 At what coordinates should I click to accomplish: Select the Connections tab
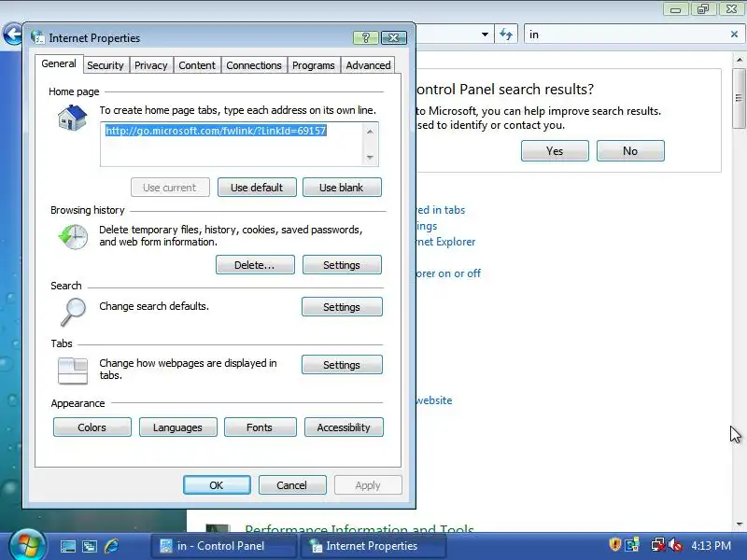click(x=253, y=65)
